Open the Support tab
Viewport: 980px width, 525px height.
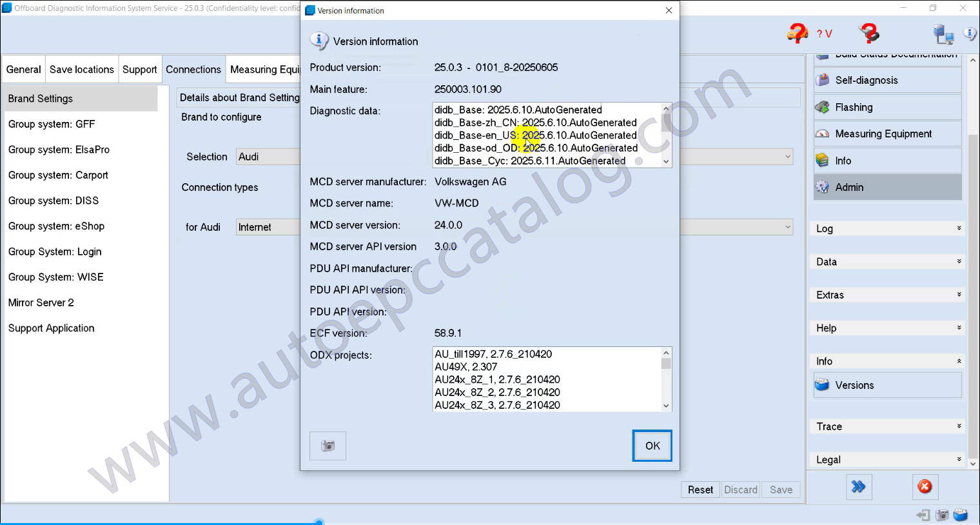tap(139, 70)
